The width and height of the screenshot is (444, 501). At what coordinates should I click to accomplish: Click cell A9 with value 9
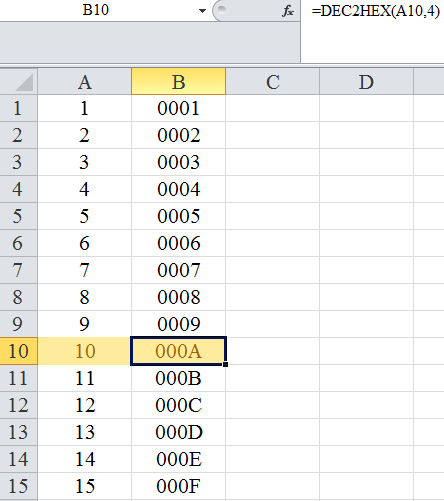pos(85,324)
